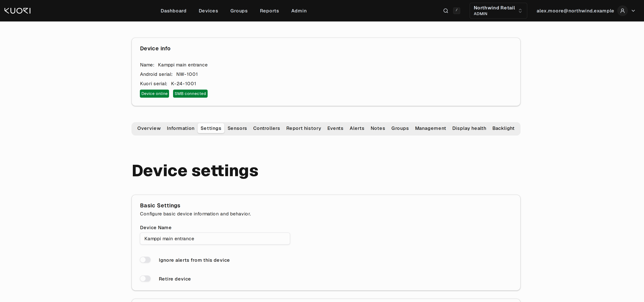Open the Controllers tab

click(x=266, y=128)
